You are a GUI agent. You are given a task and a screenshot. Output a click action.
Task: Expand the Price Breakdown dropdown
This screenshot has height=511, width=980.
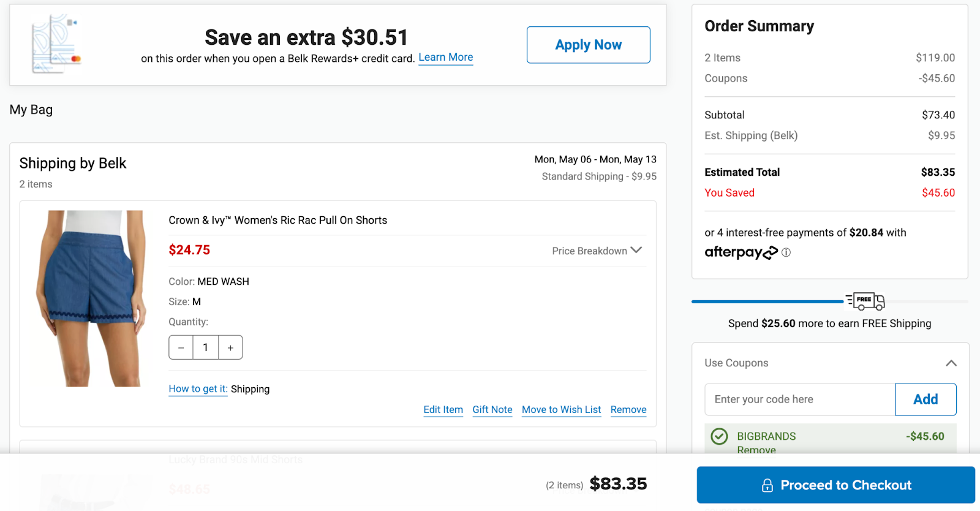click(597, 251)
